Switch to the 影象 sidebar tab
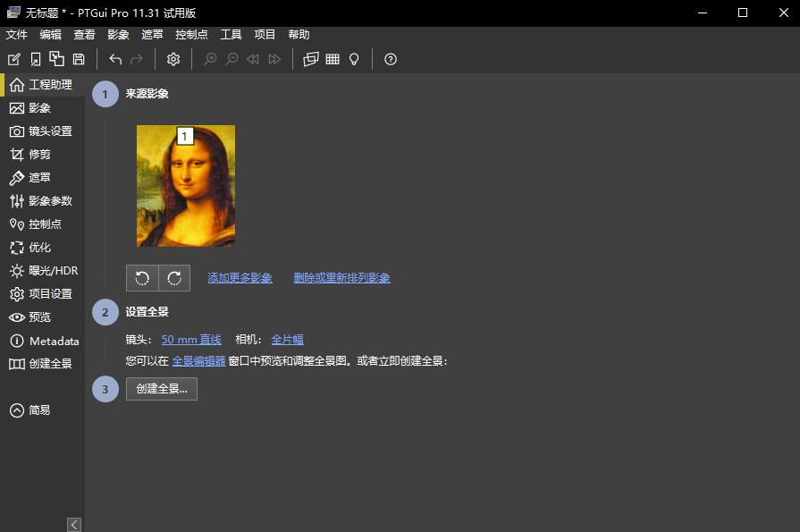The width and height of the screenshot is (800, 532). click(x=42, y=107)
